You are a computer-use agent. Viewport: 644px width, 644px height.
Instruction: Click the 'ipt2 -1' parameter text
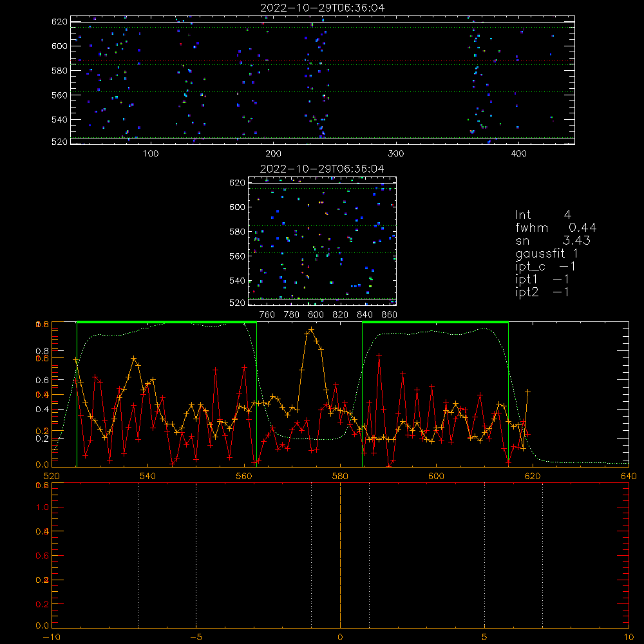(x=542, y=292)
